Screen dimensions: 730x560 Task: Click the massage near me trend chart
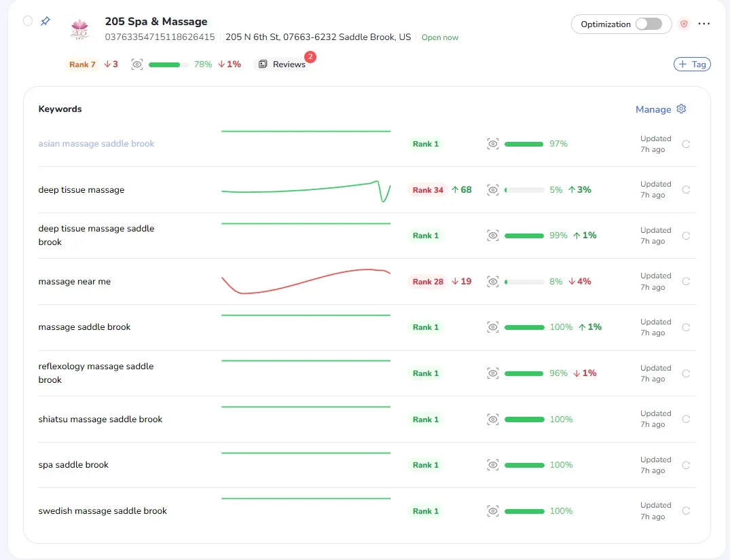click(306, 281)
